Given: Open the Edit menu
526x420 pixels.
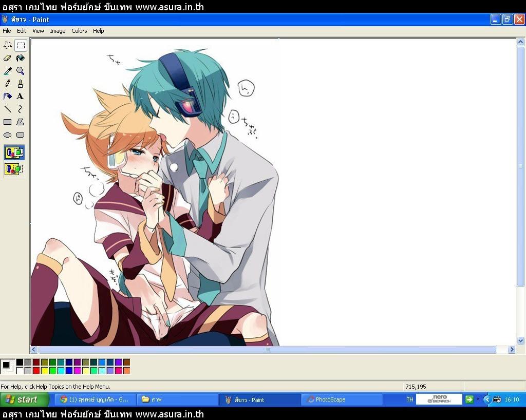Looking at the screenshot, I should 22,31.
